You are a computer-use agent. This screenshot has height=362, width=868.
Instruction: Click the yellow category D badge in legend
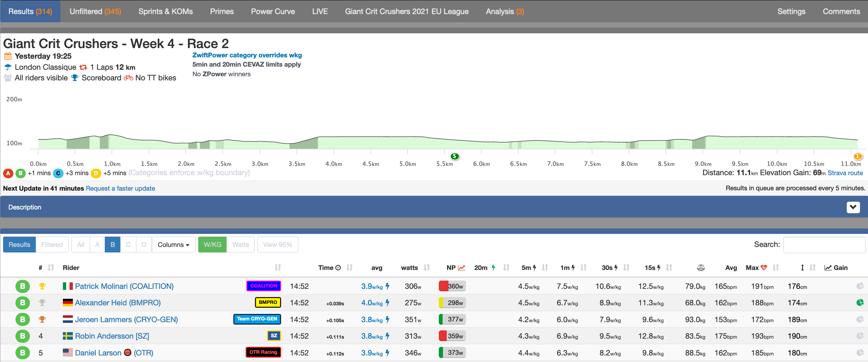[96, 173]
